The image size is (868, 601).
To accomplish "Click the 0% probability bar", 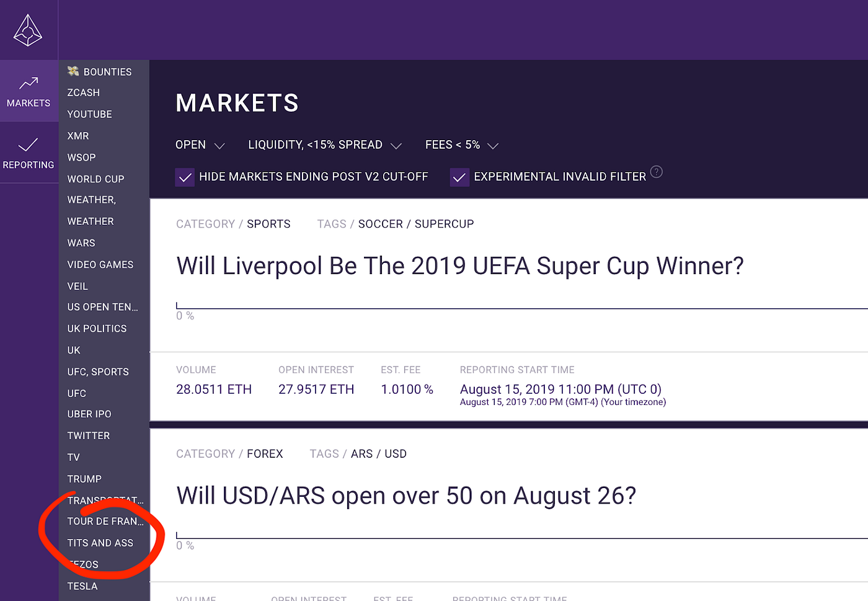I will tap(434, 305).
